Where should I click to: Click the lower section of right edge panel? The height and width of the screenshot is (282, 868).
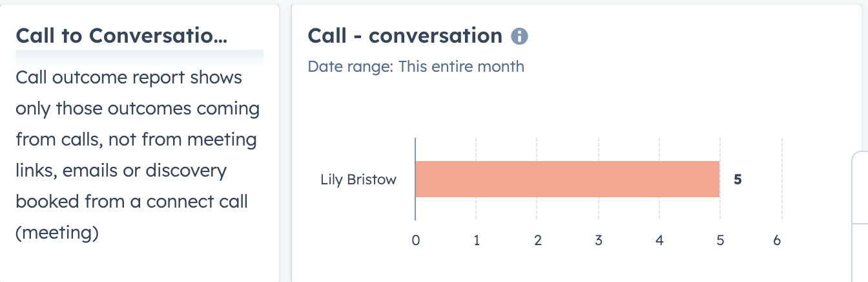860,253
